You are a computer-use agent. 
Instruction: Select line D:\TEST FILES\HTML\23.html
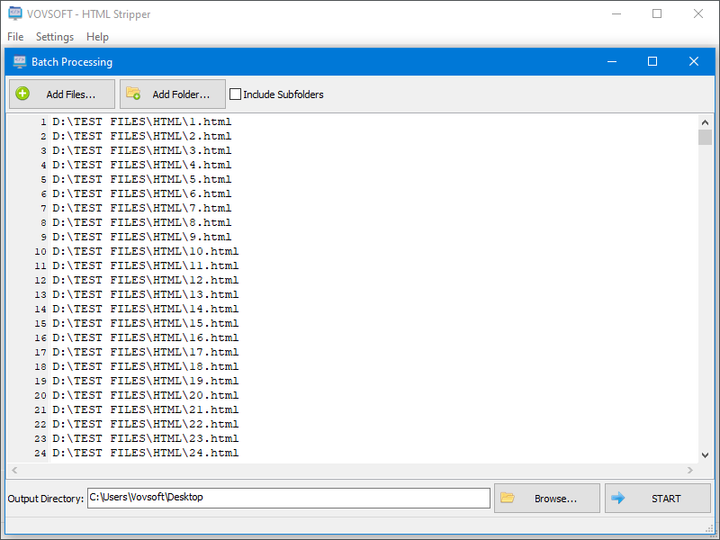[x=146, y=439]
